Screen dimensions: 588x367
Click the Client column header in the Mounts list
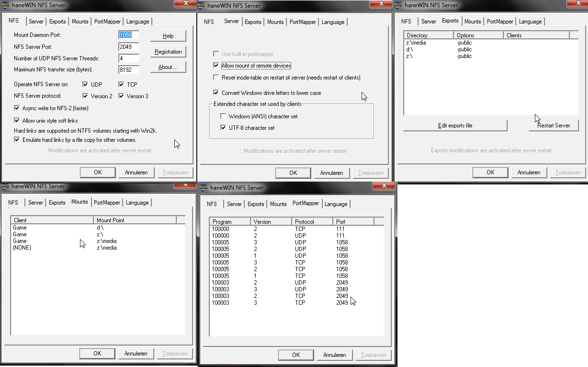[52, 220]
